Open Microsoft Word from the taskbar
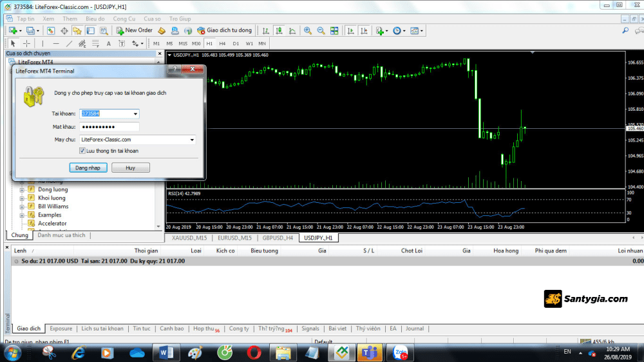This screenshot has width=644, height=362. point(166,353)
